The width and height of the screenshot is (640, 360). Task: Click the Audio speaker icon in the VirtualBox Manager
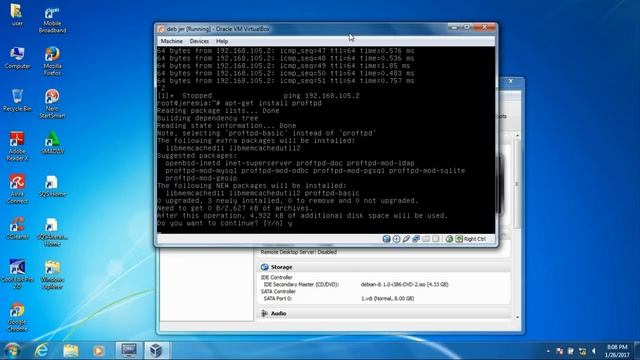264,313
